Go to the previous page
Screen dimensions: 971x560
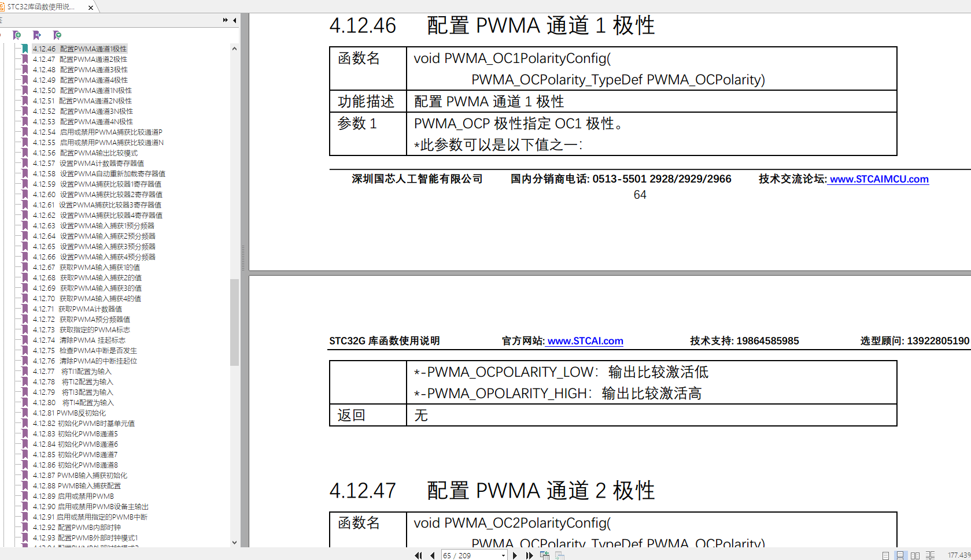[432, 555]
